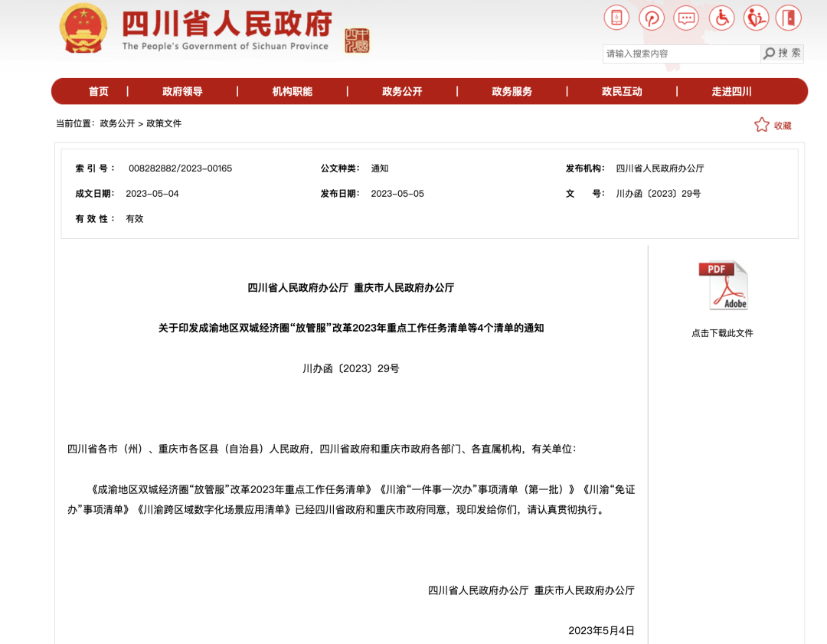Click the red 四川 seal stamp icon

pyautogui.click(x=356, y=40)
